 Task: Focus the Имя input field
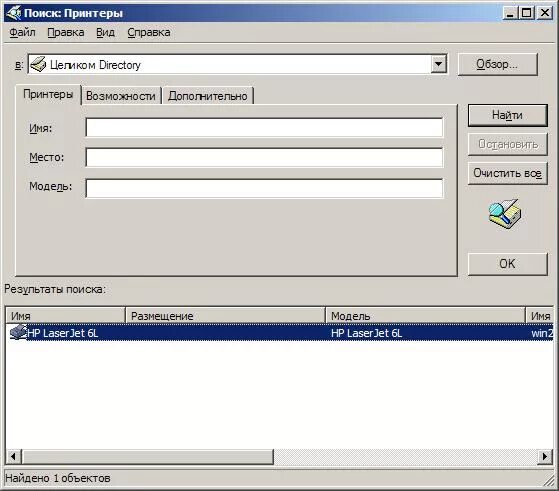click(x=264, y=127)
